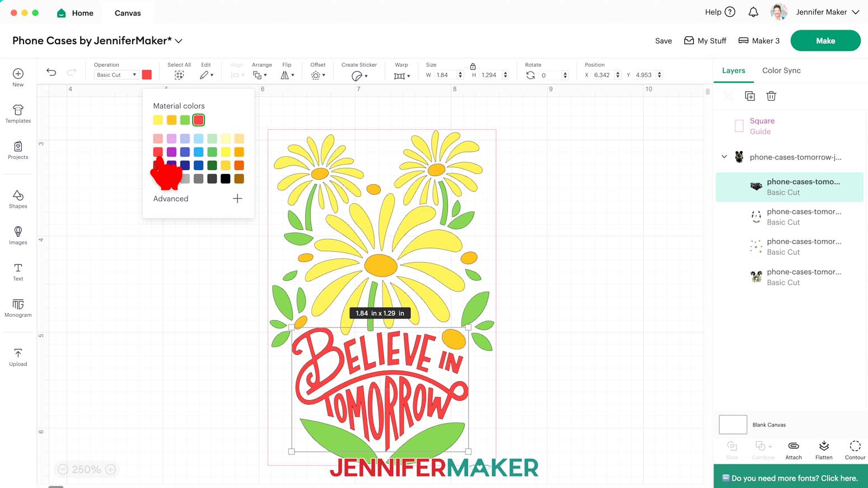868x488 pixels.
Task: Pick the black swatch in palette
Action: click(x=225, y=179)
